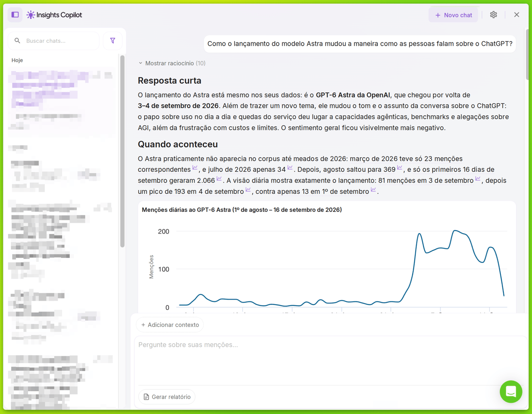The width and height of the screenshot is (532, 414).
Task: Click the 'Quando aconteceu' heading
Action: point(178,144)
